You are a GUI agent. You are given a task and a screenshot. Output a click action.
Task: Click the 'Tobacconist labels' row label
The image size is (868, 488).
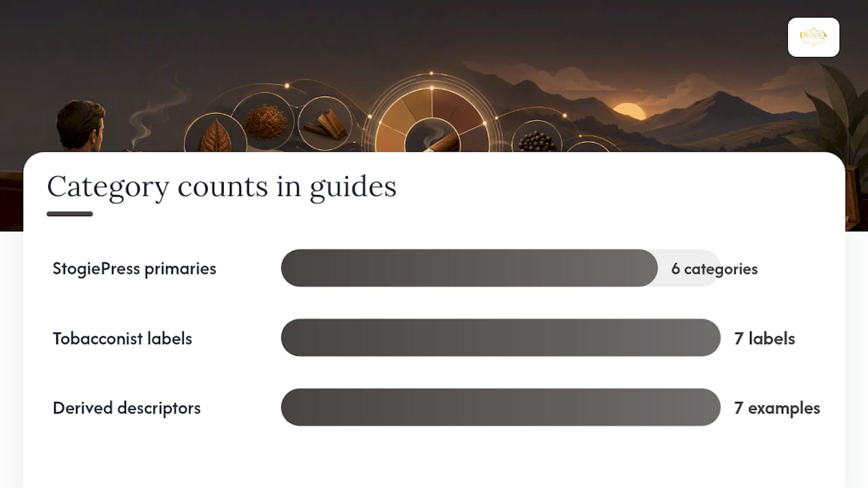(123, 338)
